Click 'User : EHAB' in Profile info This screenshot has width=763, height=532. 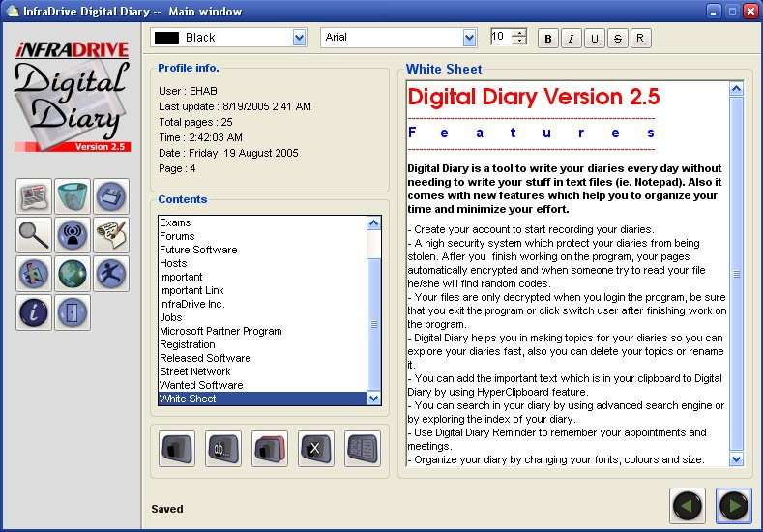tap(188, 91)
